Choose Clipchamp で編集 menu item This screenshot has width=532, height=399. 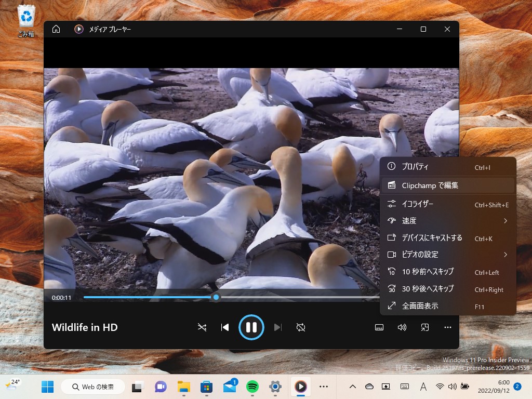(x=448, y=185)
